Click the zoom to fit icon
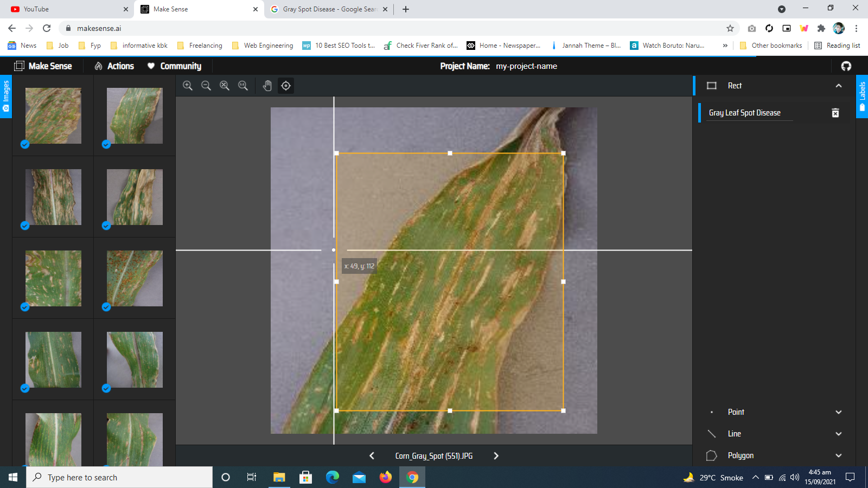Image resolution: width=868 pixels, height=488 pixels. pyautogui.click(x=225, y=86)
